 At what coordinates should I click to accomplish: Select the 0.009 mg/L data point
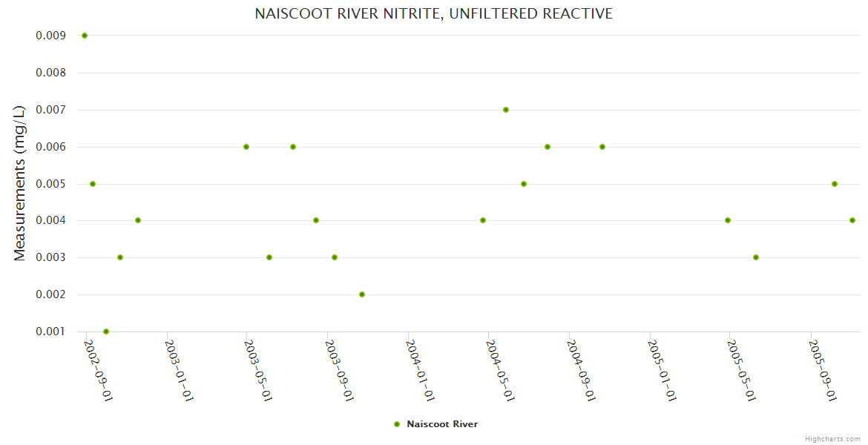tap(85, 36)
